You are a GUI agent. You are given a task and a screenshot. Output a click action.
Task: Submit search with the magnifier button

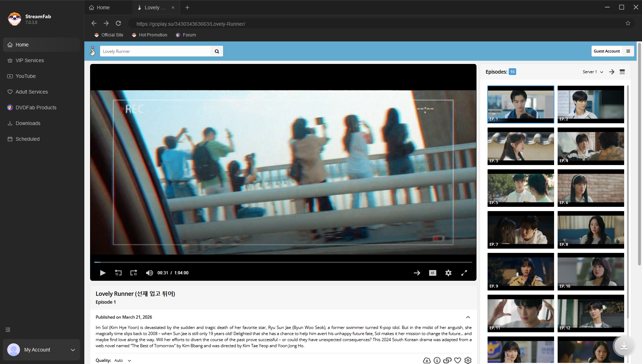[x=217, y=51]
